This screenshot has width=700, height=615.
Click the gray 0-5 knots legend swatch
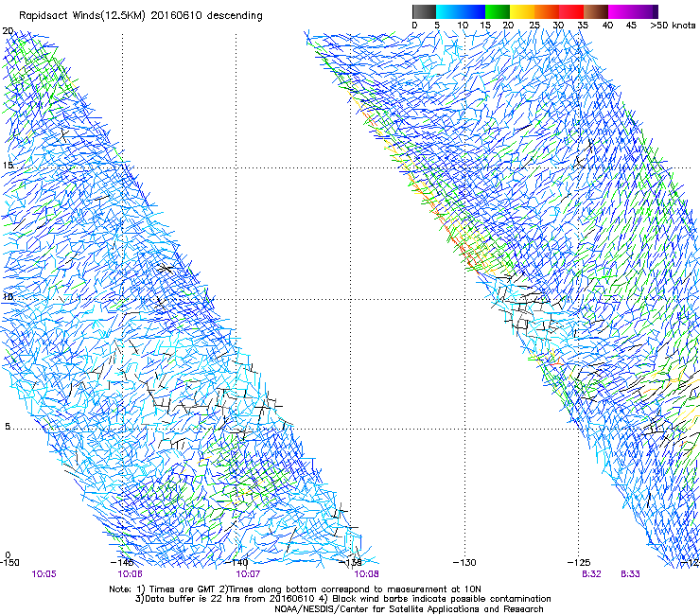(424, 11)
